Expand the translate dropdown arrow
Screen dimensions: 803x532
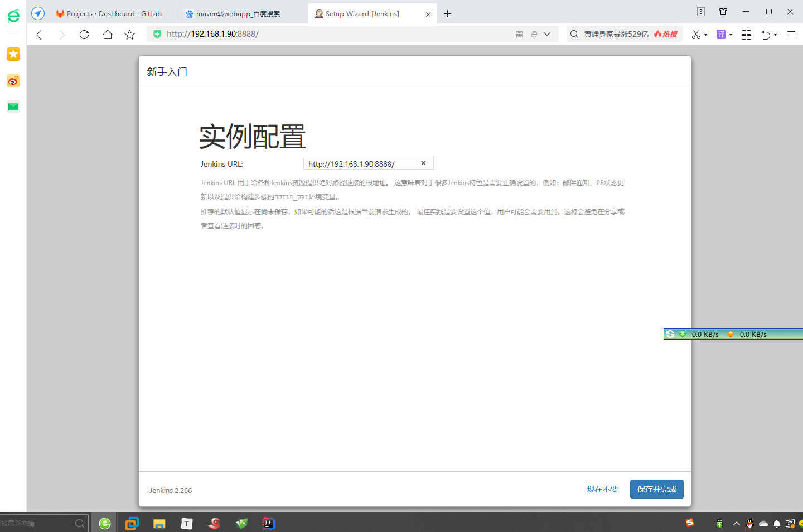731,35
